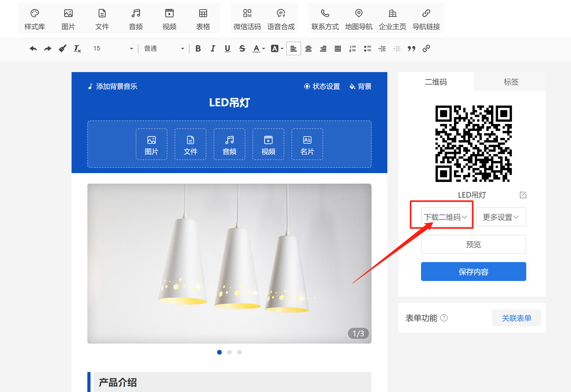Align text left
The height and width of the screenshot is (392, 571).
point(294,48)
